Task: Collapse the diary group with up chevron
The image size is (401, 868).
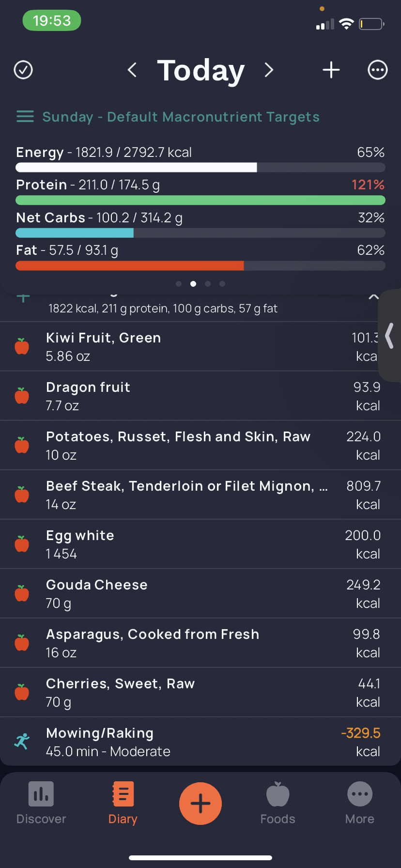Action: click(x=373, y=296)
